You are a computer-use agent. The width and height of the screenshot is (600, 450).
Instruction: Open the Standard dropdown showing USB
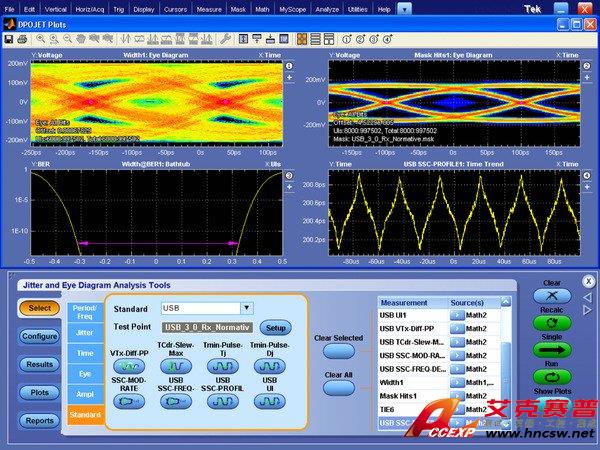(x=247, y=308)
